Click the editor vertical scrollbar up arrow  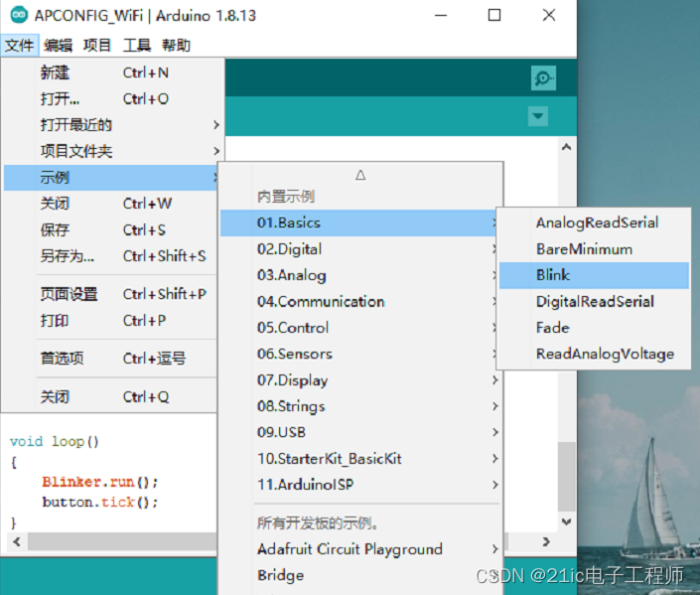567,147
